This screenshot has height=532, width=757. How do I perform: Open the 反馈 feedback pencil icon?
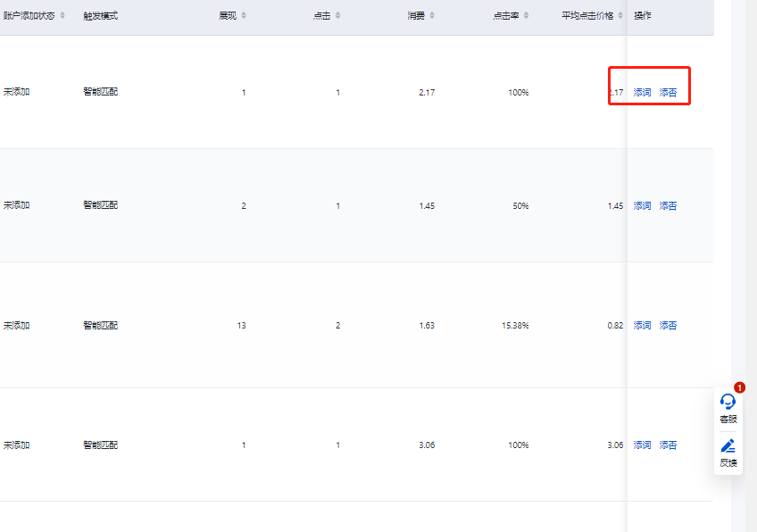[x=728, y=445]
